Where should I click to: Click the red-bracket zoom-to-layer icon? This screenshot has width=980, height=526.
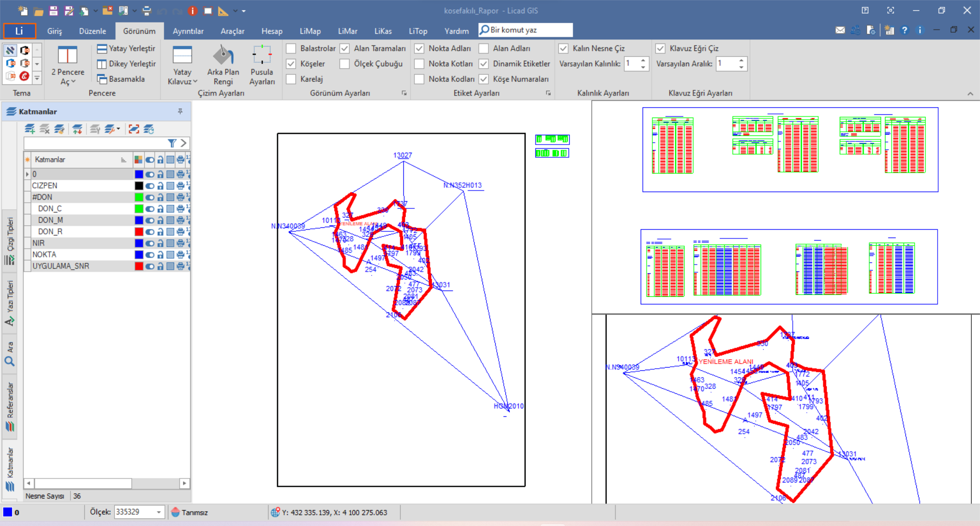pos(134,129)
